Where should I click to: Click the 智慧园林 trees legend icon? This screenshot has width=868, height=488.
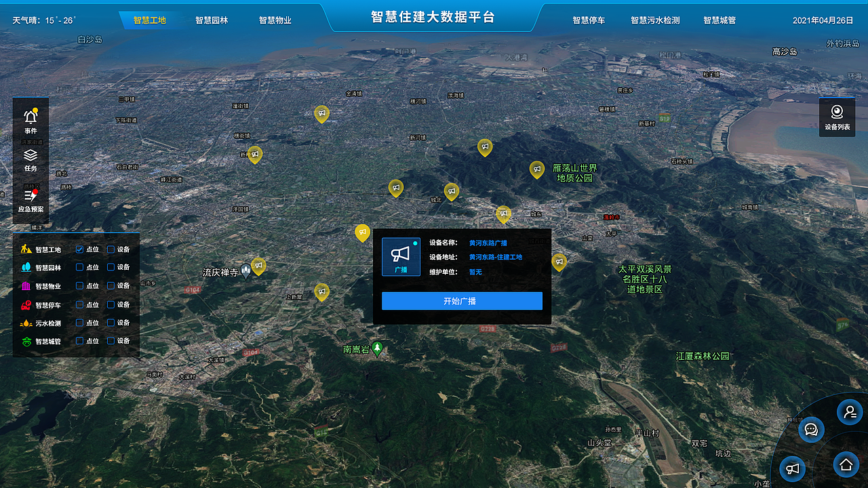(26, 267)
